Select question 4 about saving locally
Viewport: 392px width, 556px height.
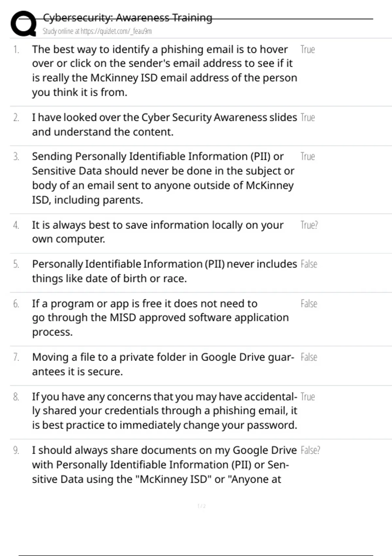pos(158,232)
